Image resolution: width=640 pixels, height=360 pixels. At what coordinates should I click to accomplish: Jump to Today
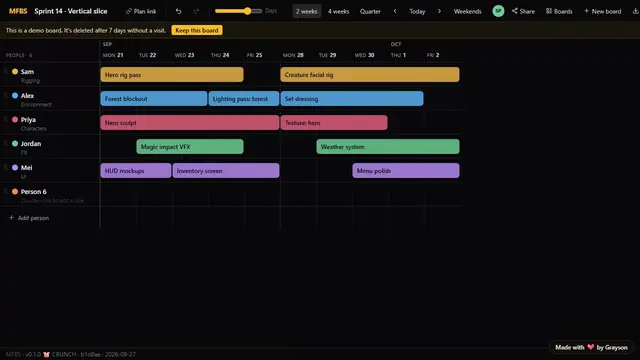point(417,11)
